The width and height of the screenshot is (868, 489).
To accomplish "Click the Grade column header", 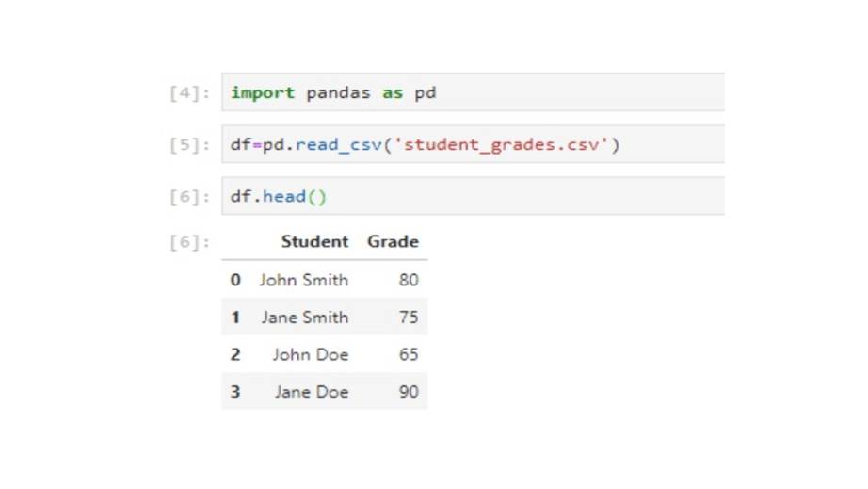I will click(x=393, y=242).
